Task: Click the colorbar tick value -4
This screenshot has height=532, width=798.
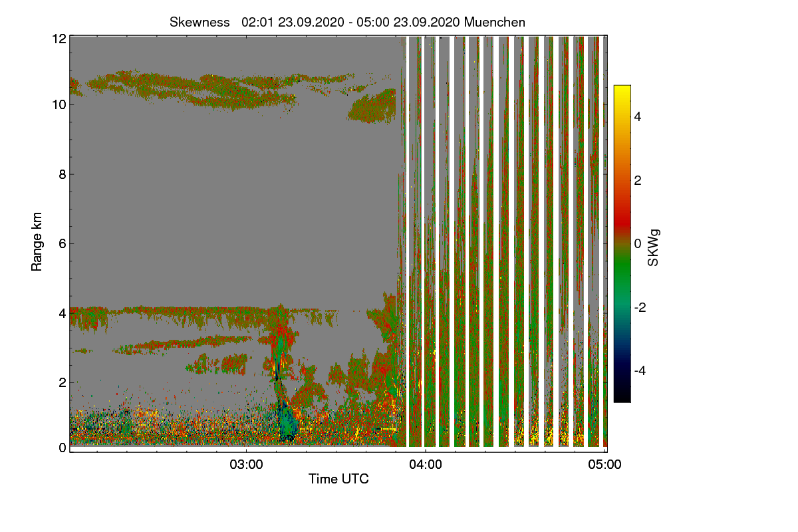Action: pyautogui.click(x=641, y=370)
